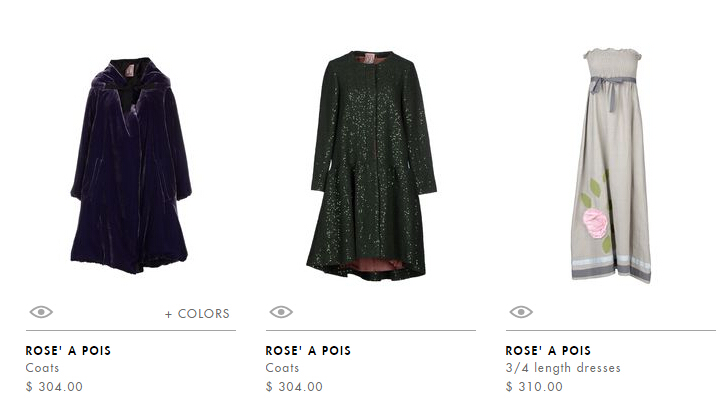The height and width of the screenshot is (398, 724).
Task: Click ROSE' A POIS brand of sequin coat
Action: click(308, 351)
